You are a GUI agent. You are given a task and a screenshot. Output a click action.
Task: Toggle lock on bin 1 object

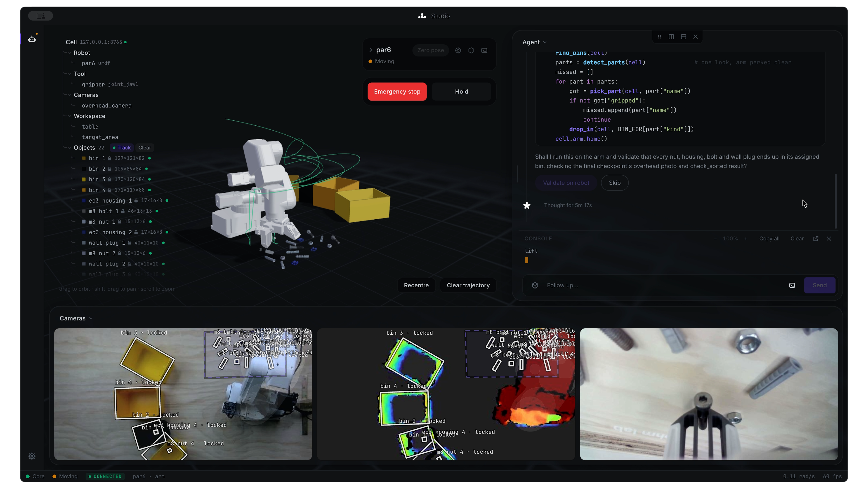[109, 158]
